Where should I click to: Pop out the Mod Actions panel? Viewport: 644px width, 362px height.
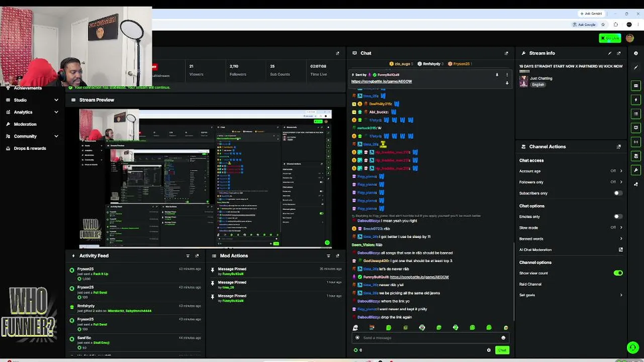338,256
